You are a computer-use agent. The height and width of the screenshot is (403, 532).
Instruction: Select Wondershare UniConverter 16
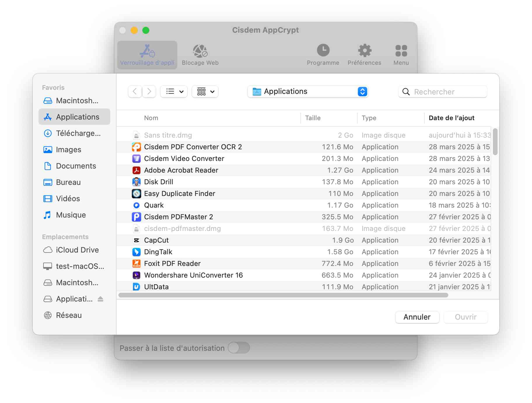click(x=304, y=275)
